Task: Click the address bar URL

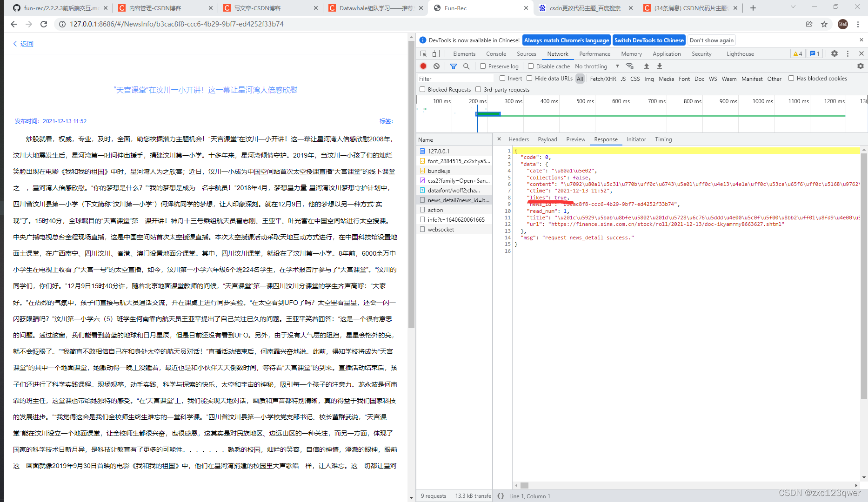Action: tap(177, 24)
